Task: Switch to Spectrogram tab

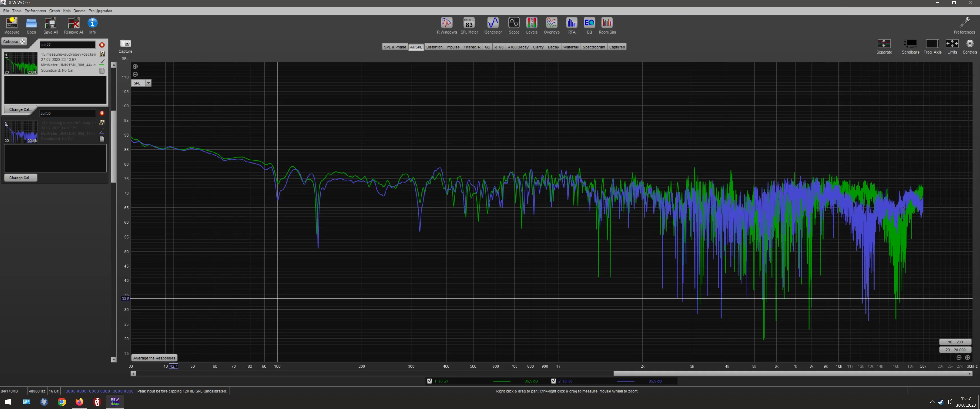Action: [x=594, y=47]
